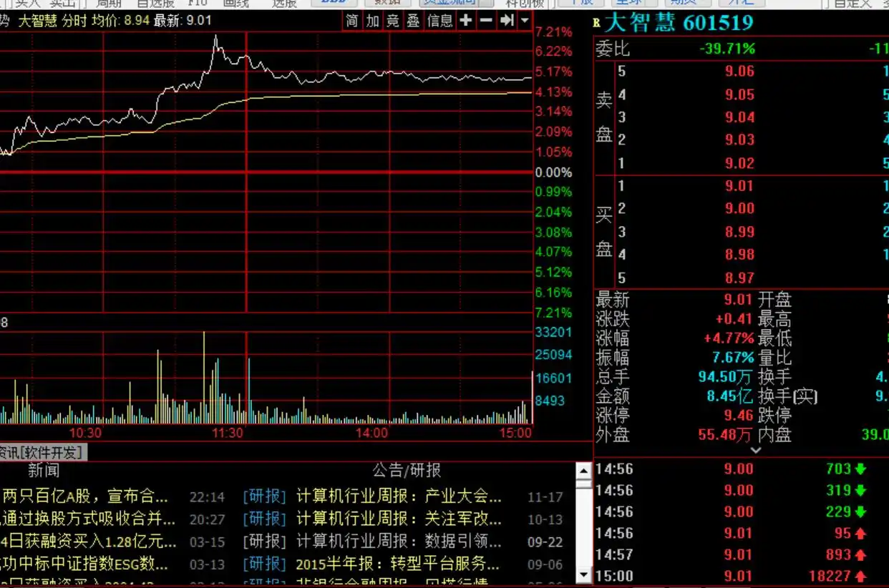Open 2015半年报 research report link
Screen dimensions: 889x588
coord(397,564)
